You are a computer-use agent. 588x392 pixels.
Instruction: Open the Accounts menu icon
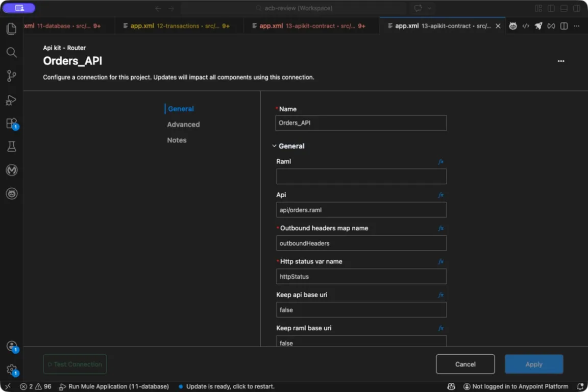tap(12, 346)
